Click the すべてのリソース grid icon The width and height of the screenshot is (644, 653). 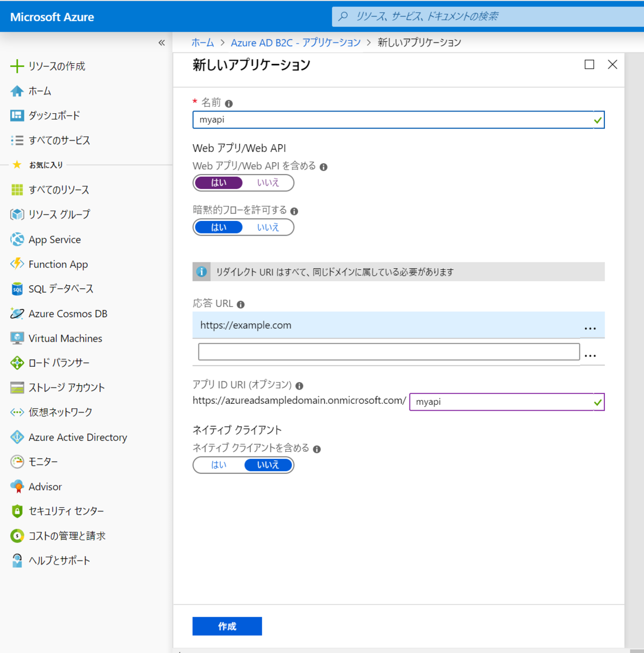point(17,189)
